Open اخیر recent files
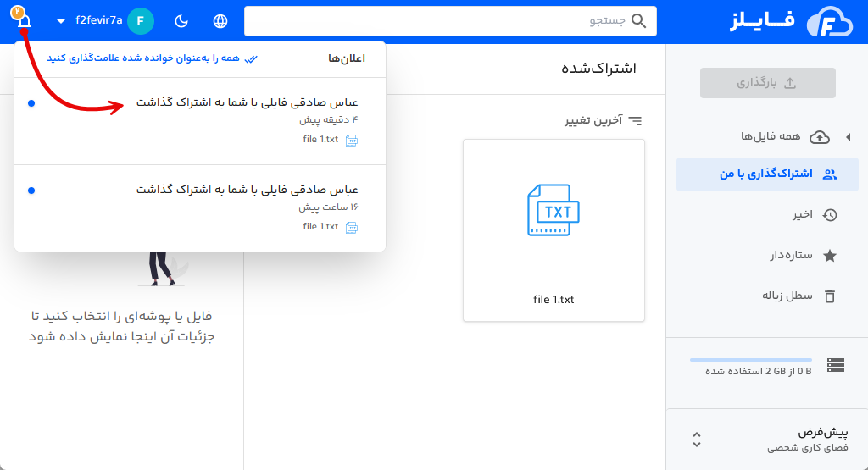Viewport: 868px width, 470px height. pyautogui.click(x=802, y=214)
